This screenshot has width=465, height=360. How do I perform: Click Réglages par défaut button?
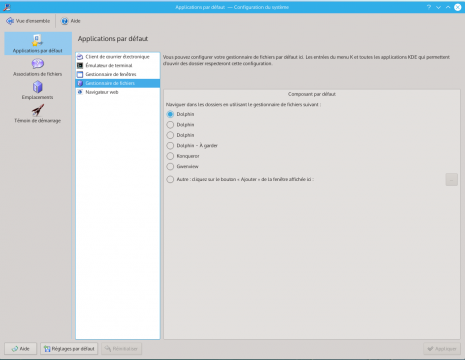(69, 349)
